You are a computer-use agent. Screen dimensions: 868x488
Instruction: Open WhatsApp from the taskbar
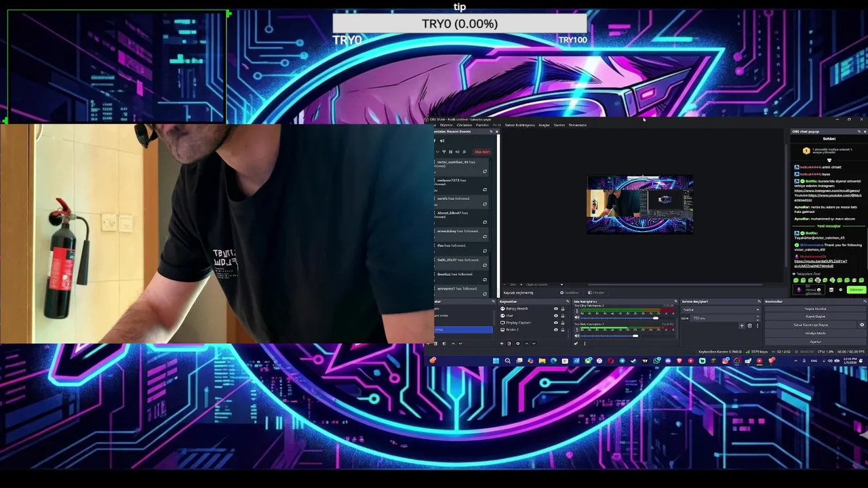(657, 361)
